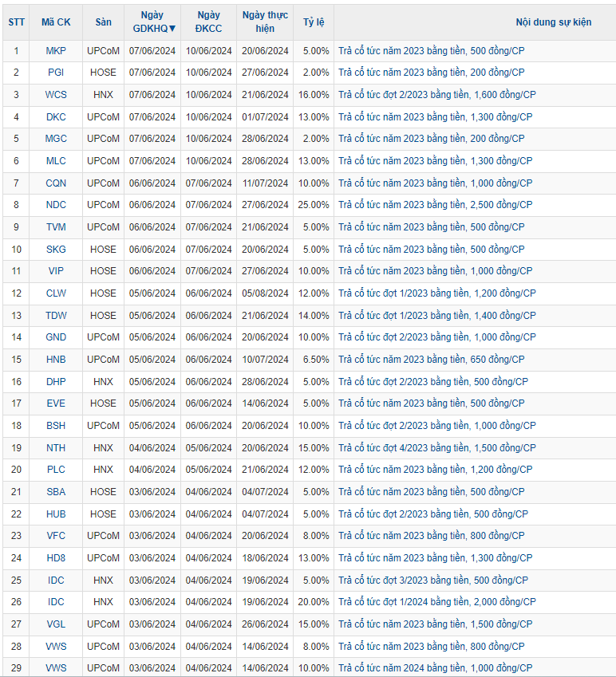Sort by Ngày GDKHQ column header
The image size is (616, 677).
(x=153, y=22)
